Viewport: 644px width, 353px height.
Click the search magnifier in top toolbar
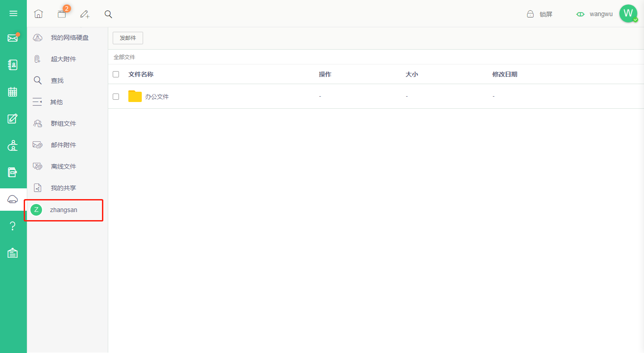click(108, 14)
